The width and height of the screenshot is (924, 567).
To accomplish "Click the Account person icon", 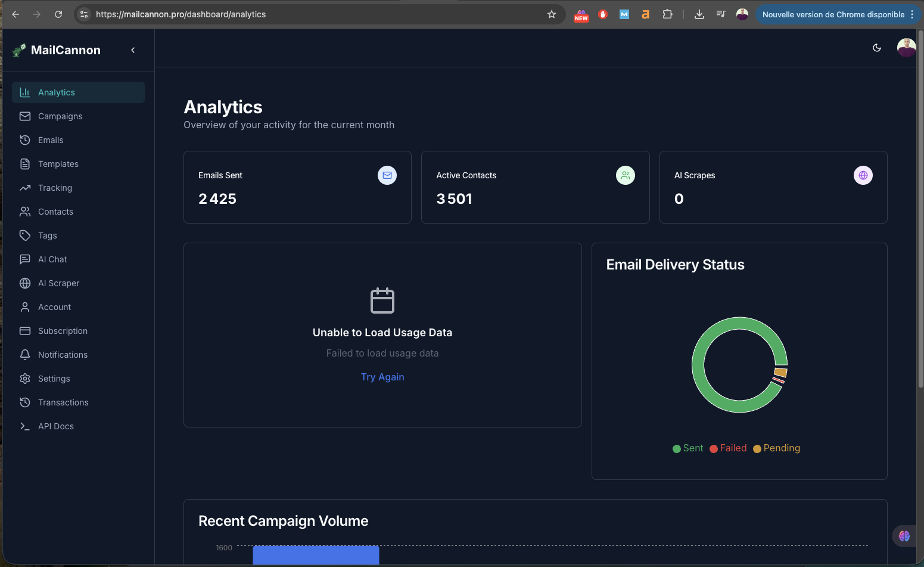I will click(x=25, y=307).
